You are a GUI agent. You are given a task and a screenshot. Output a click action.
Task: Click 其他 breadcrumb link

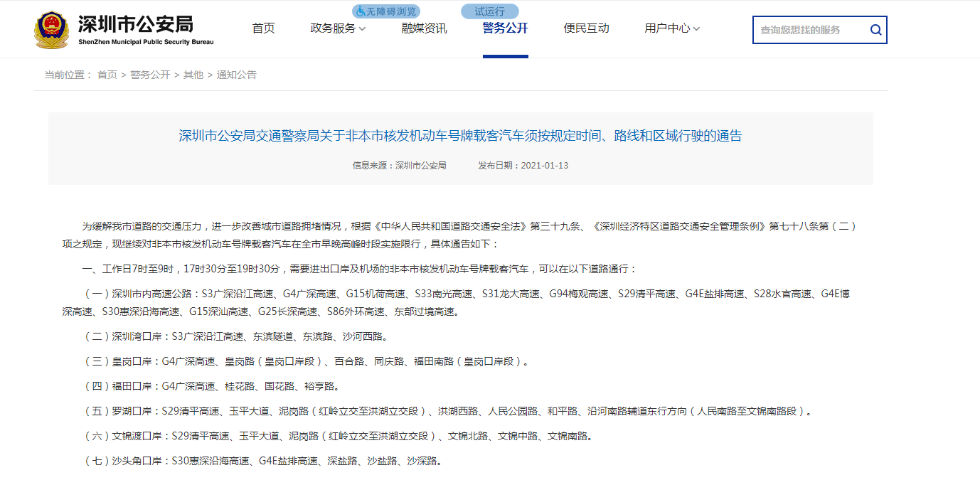click(x=193, y=75)
